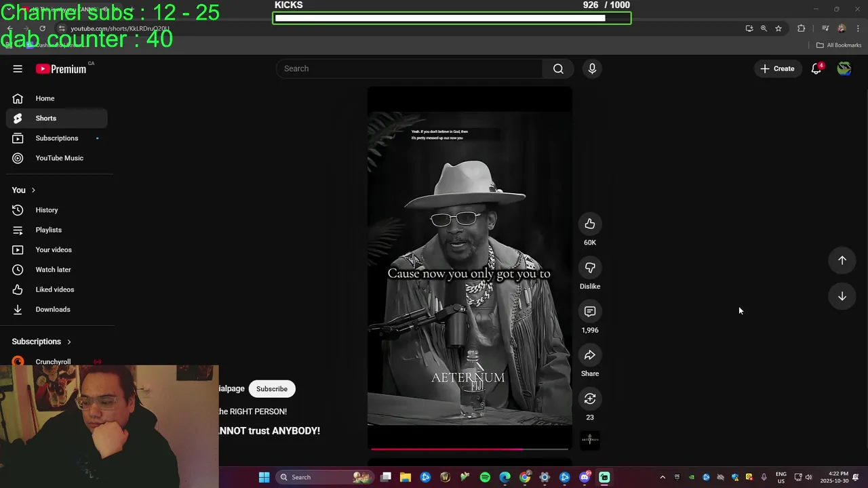Open the YouTube hamburger guide menu
Screen dimensions: 868x488
[18, 68]
